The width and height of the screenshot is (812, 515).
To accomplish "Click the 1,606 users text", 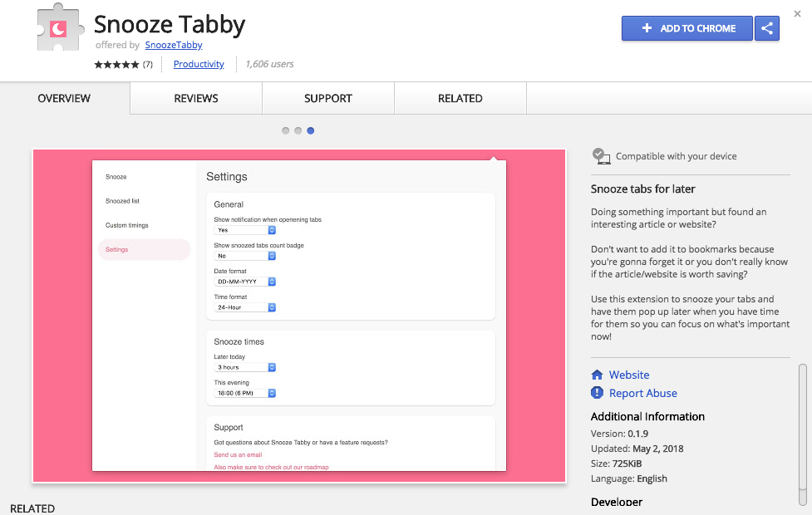I will [x=269, y=64].
